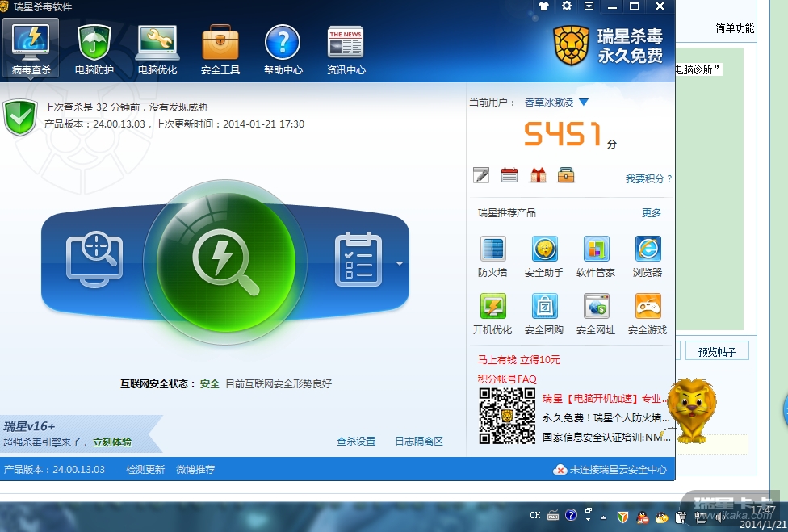
Task: Open 查杀设置 scan settings
Action: [356, 442]
